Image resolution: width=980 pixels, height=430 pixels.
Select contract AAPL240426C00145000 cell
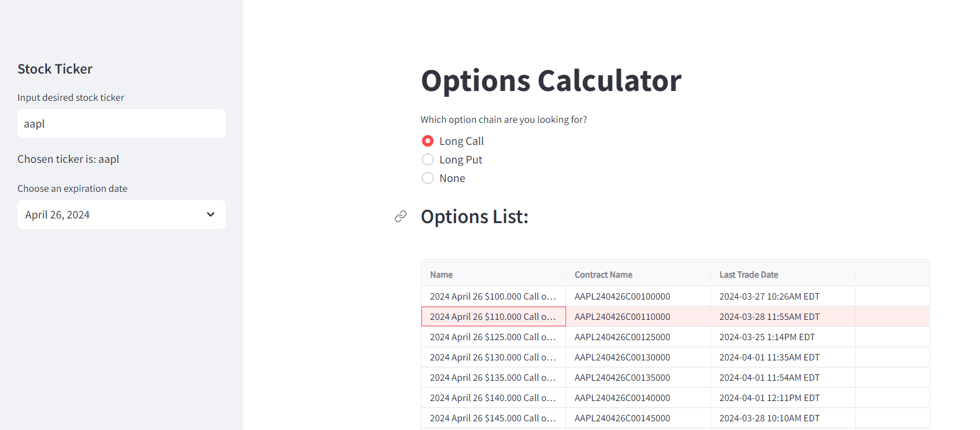622,418
